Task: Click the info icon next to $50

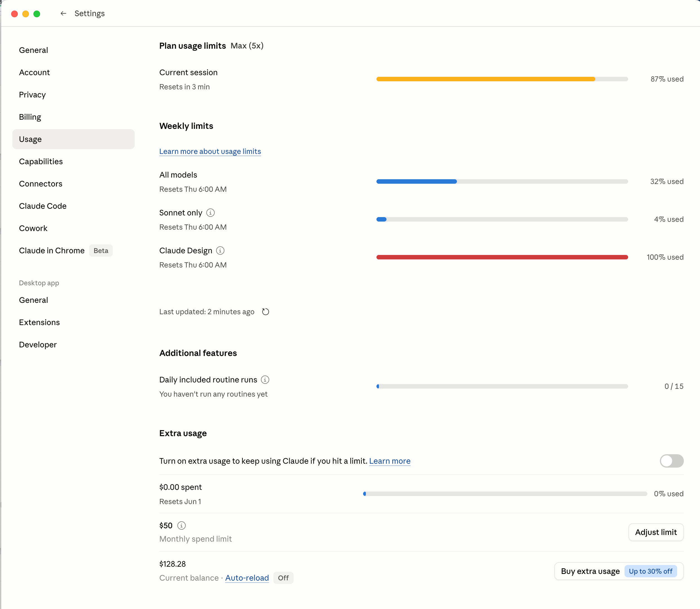Action: [182, 525]
